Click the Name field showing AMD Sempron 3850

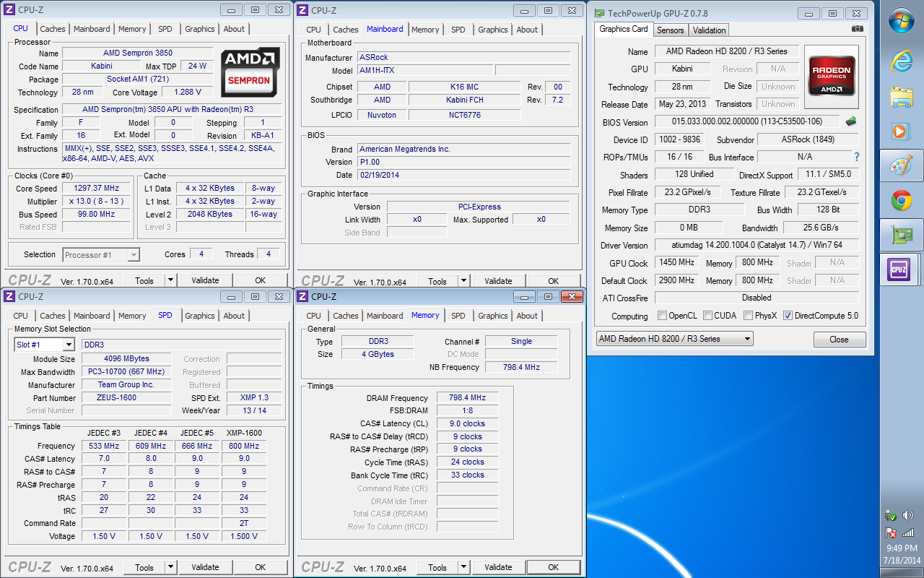pyautogui.click(x=137, y=53)
